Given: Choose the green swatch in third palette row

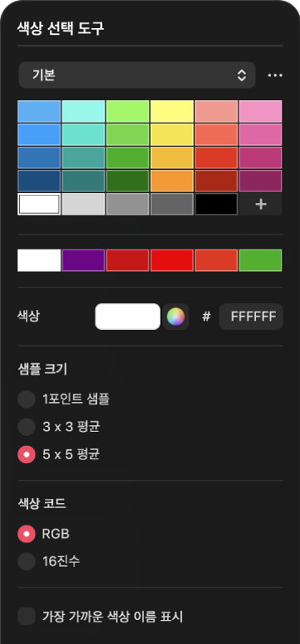Looking at the screenshot, I should tap(128, 157).
